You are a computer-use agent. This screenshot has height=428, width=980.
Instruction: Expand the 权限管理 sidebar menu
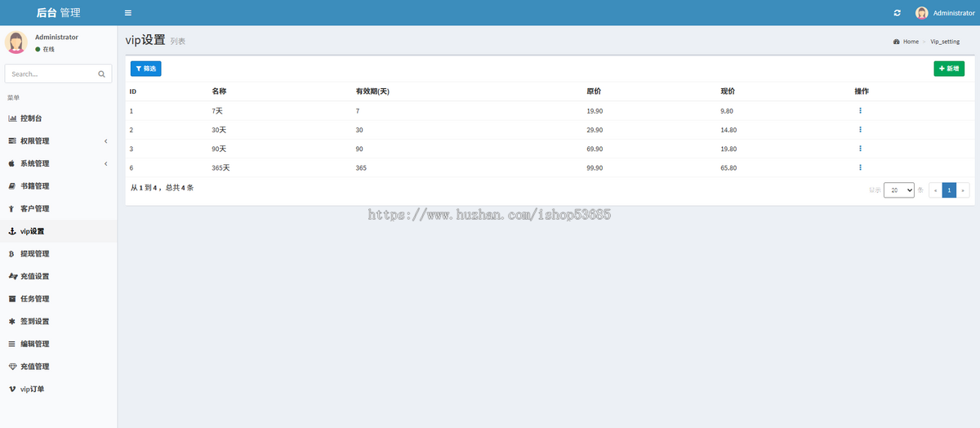coord(57,141)
